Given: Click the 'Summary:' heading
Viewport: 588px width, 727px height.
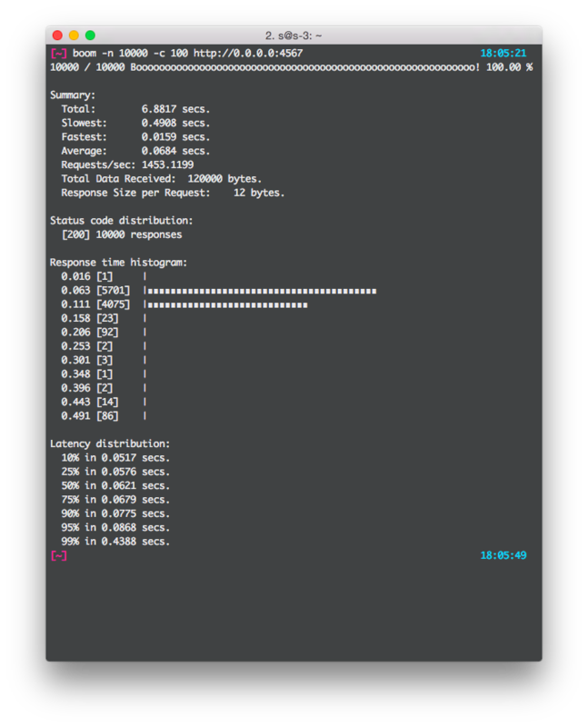Looking at the screenshot, I should coord(73,95).
